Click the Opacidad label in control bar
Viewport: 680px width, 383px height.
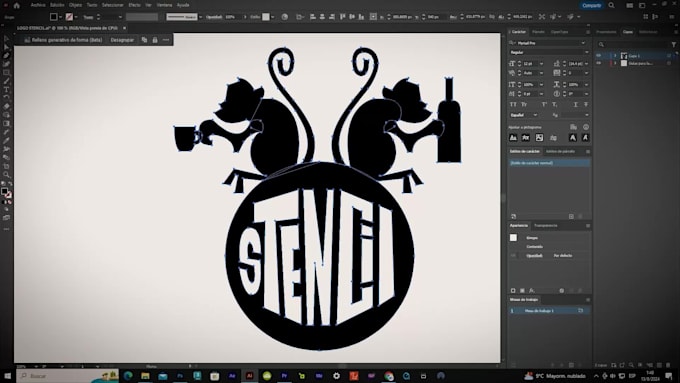[214, 17]
